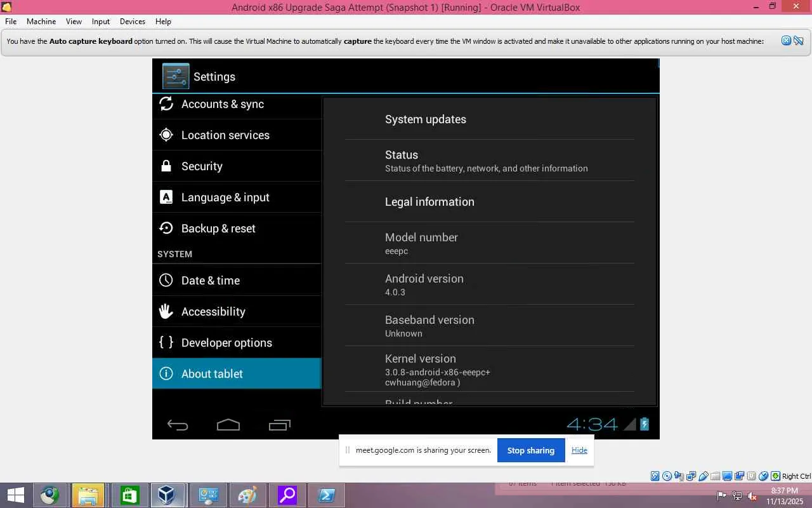Screen dimensions: 812x508
Task: Select the Location services icon
Action: click(166, 135)
